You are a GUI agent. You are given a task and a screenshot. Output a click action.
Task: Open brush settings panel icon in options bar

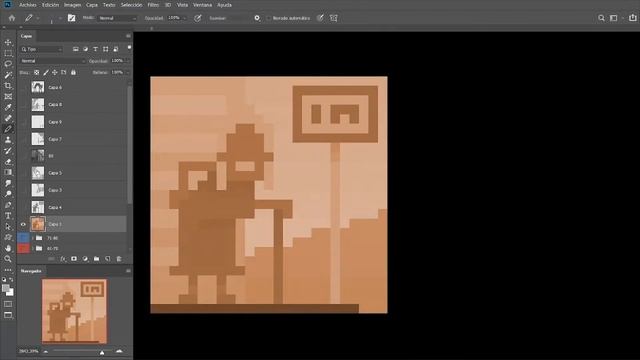click(x=71, y=18)
